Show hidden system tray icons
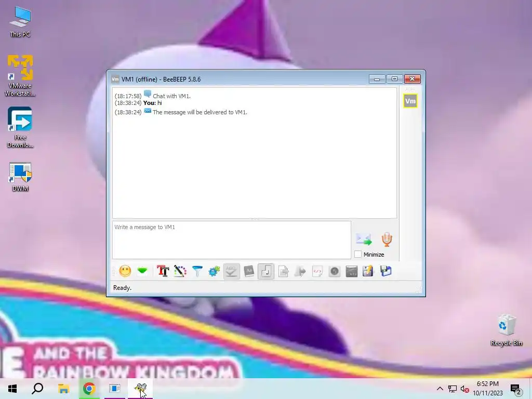This screenshot has width=532, height=399. point(440,389)
